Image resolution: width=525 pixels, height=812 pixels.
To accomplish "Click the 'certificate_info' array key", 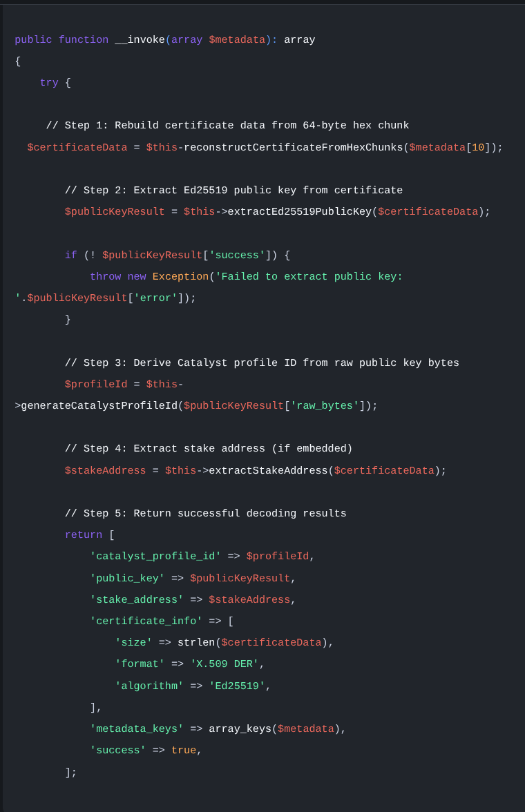I will tap(146, 621).
